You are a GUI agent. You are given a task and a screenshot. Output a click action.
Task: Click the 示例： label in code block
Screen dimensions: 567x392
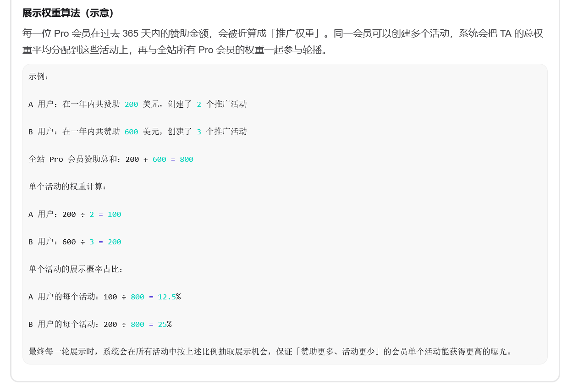(x=39, y=77)
